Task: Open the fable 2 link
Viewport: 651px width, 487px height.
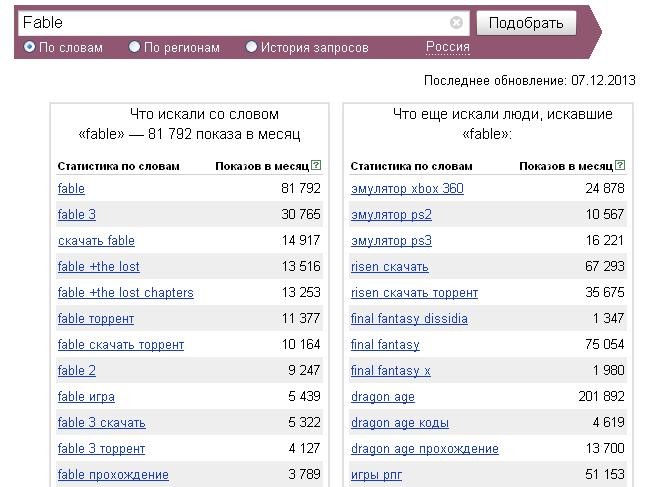Action: pyautogui.click(x=77, y=370)
